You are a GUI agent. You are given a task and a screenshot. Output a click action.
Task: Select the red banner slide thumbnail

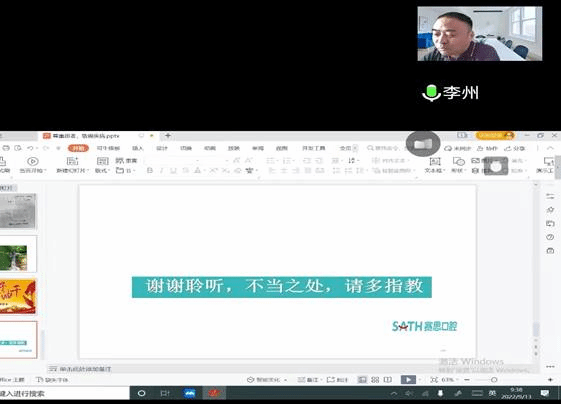[x=18, y=297]
